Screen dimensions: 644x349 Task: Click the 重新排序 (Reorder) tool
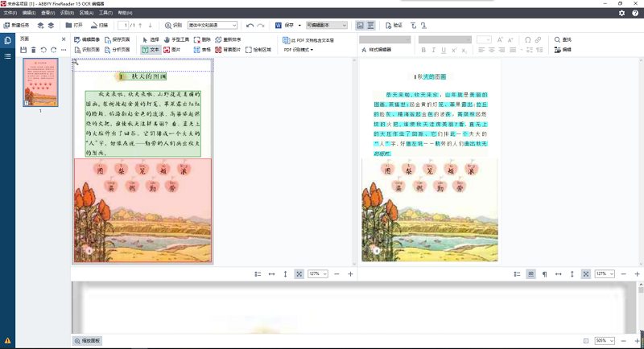(228, 39)
